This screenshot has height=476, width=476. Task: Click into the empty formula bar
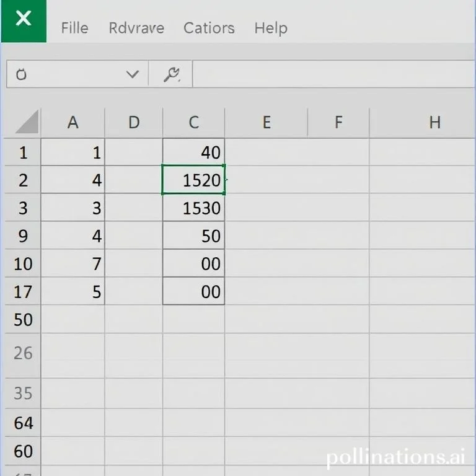[x=334, y=74]
